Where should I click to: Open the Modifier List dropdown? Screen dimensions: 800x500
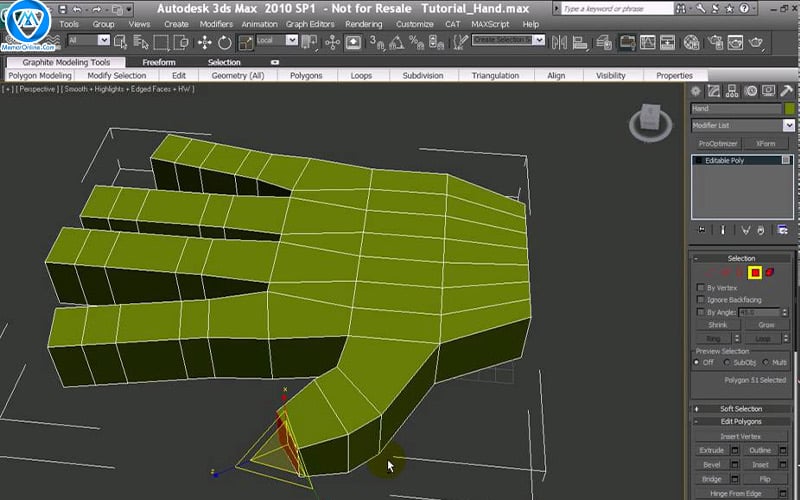[741, 125]
